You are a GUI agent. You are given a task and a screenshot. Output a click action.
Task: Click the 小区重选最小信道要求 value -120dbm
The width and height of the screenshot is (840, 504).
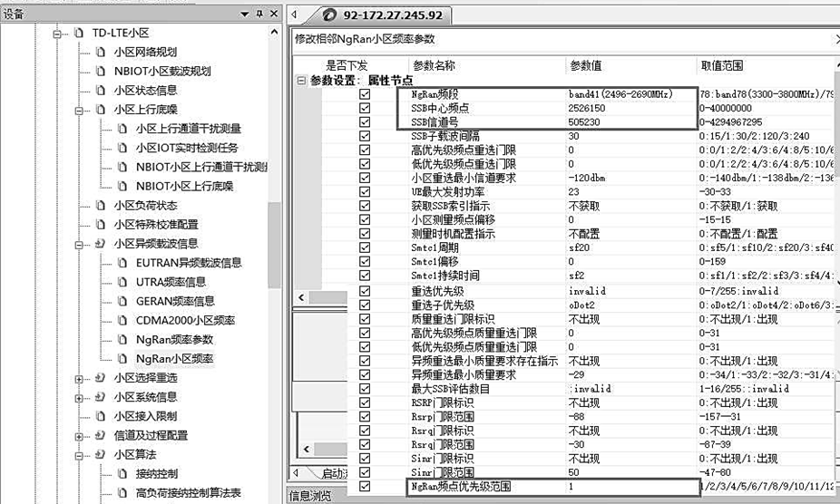coord(587,178)
